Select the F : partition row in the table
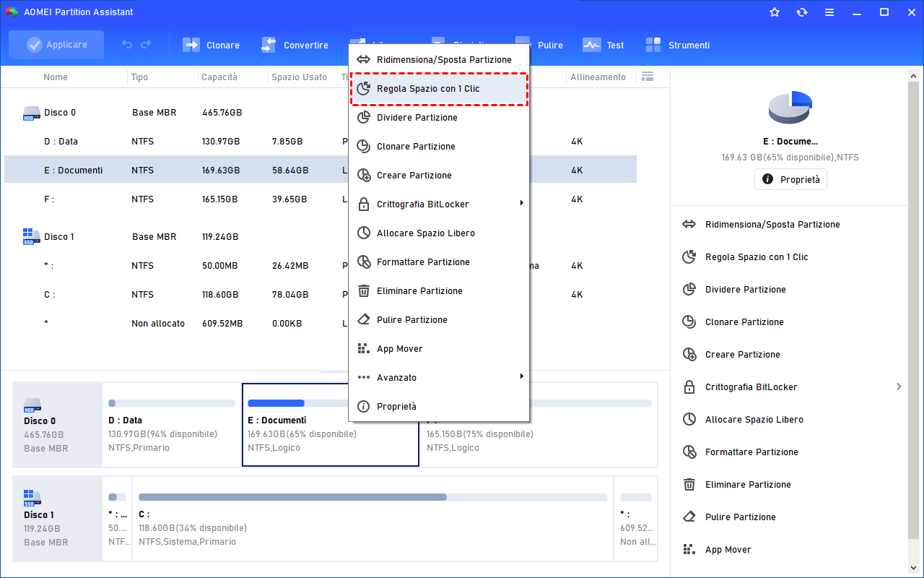Viewport: 924px width, 578px height. [x=321, y=199]
